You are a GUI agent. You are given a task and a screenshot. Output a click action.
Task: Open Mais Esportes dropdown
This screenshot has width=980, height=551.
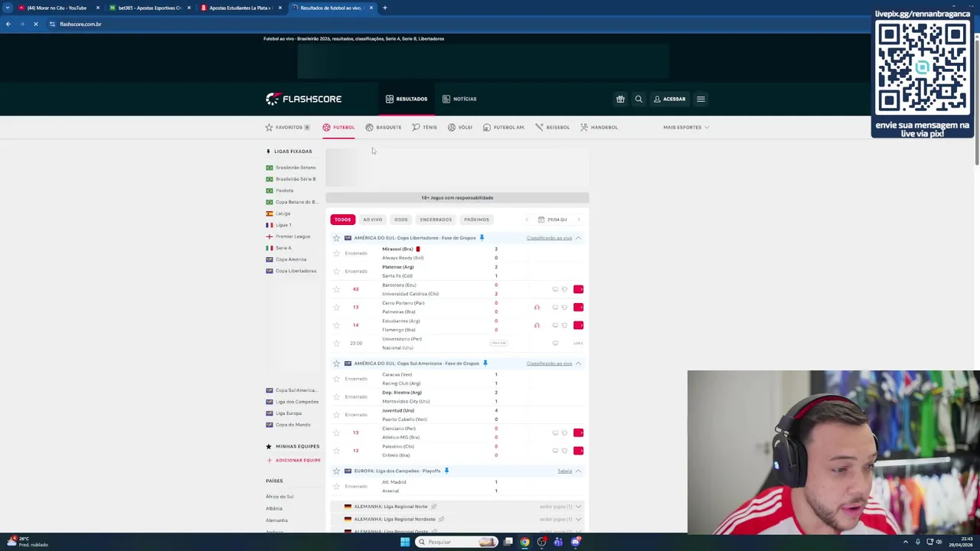click(x=686, y=127)
